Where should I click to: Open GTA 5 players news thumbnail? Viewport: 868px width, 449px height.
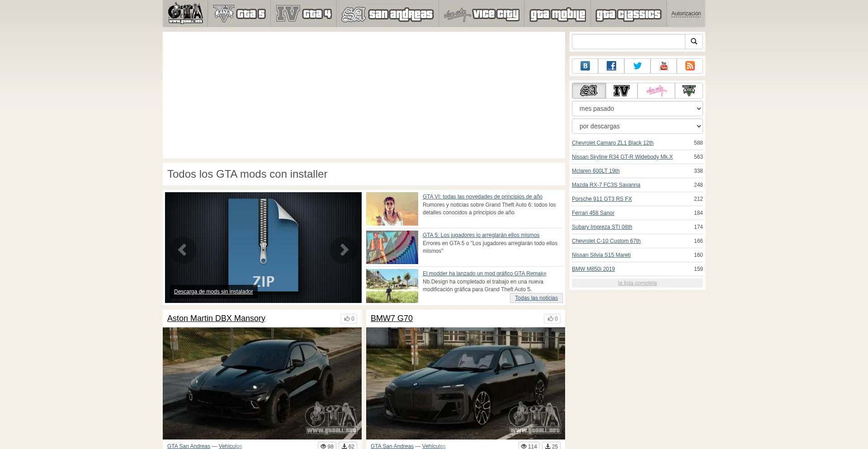(392, 247)
